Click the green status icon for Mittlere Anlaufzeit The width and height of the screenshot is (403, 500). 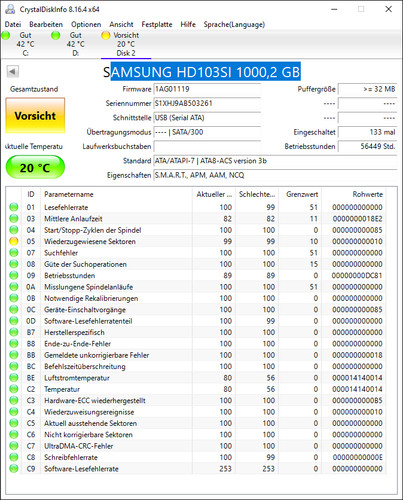click(x=14, y=219)
